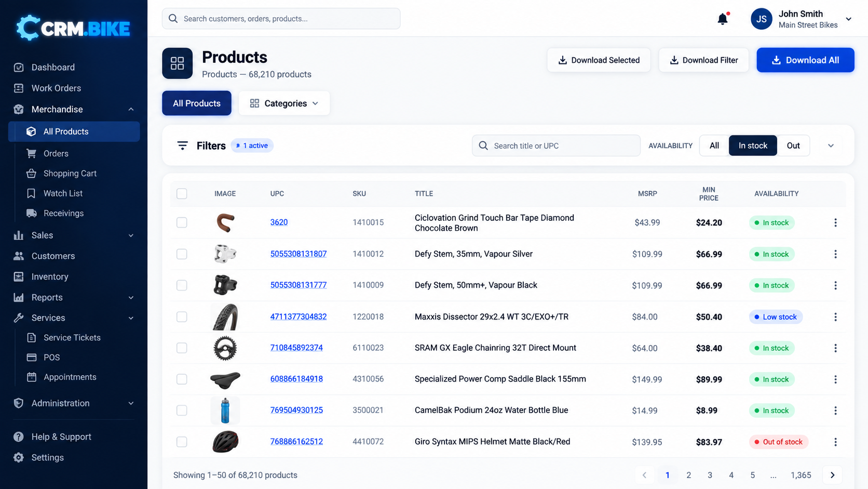The height and width of the screenshot is (489, 868).
Task: Open the Categories dropdown
Action: (x=284, y=103)
